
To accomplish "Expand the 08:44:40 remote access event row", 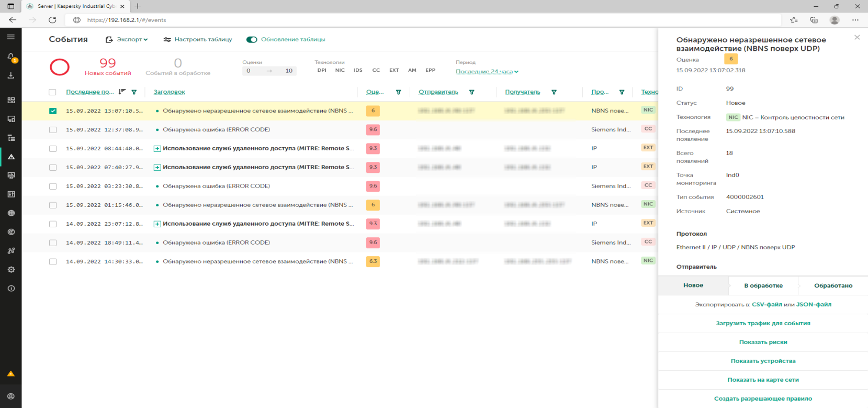I will pos(157,149).
